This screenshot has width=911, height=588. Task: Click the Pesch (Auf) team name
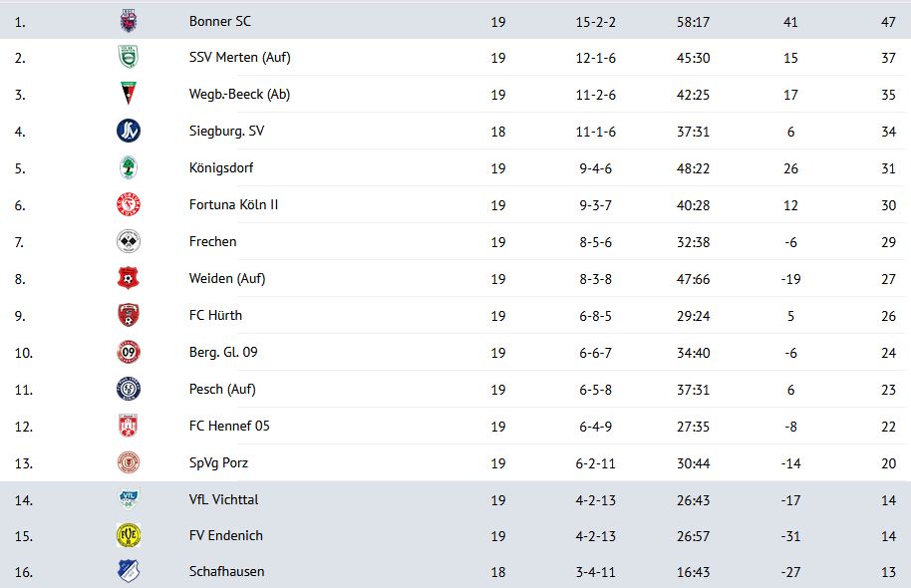coord(222,390)
